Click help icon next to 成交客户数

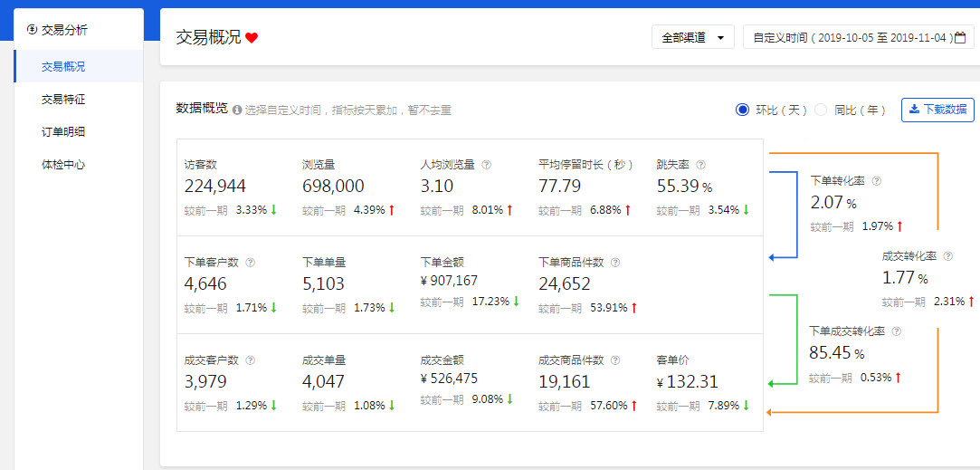click(250, 360)
